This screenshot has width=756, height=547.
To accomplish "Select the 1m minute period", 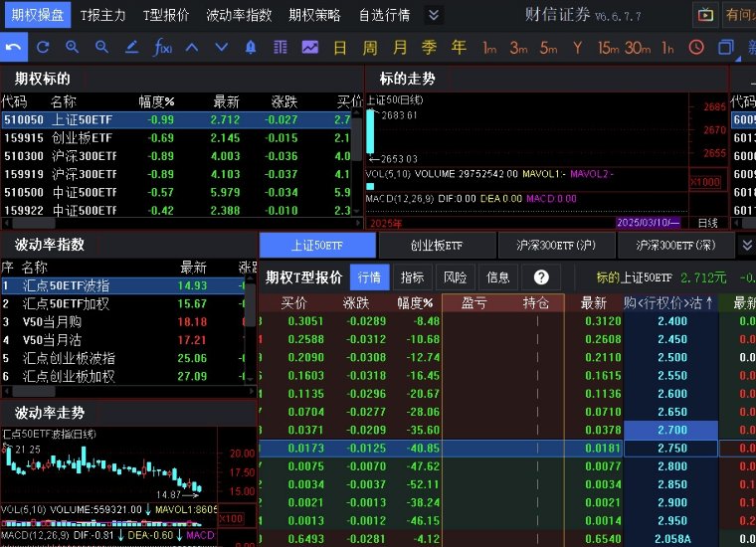I will click(x=488, y=48).
